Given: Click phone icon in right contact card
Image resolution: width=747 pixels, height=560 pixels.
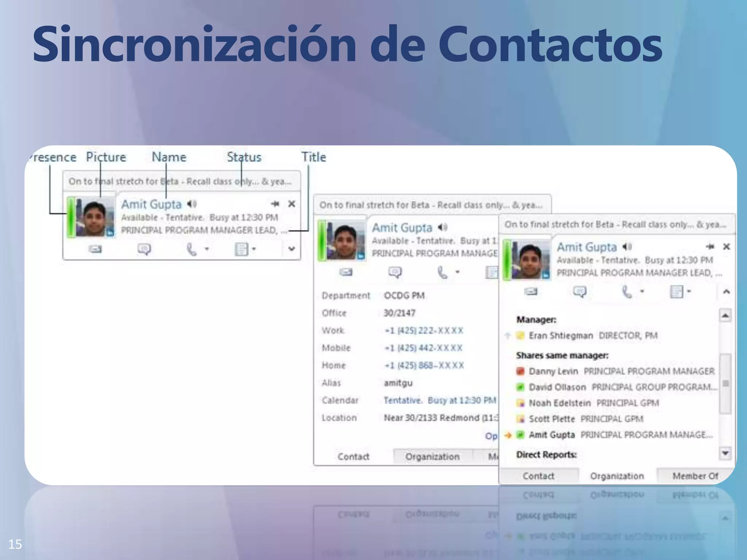Looking at the screenshot, I should pos(627,292).
